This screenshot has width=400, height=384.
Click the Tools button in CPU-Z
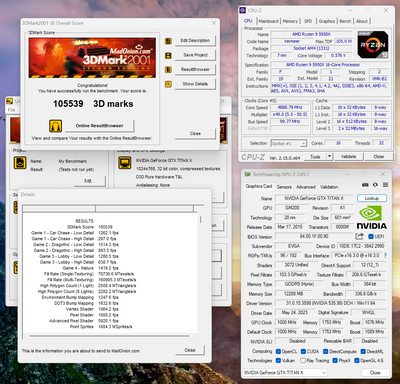coord(315,156)
